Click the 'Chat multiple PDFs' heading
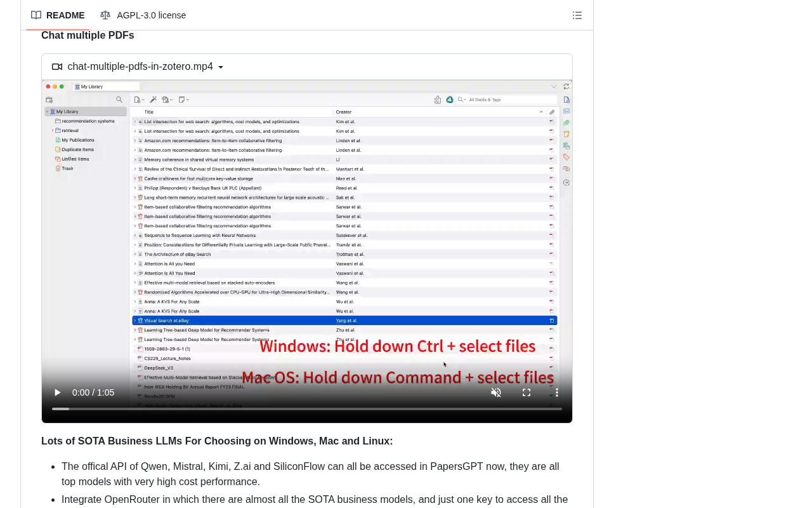 point(88,36)
